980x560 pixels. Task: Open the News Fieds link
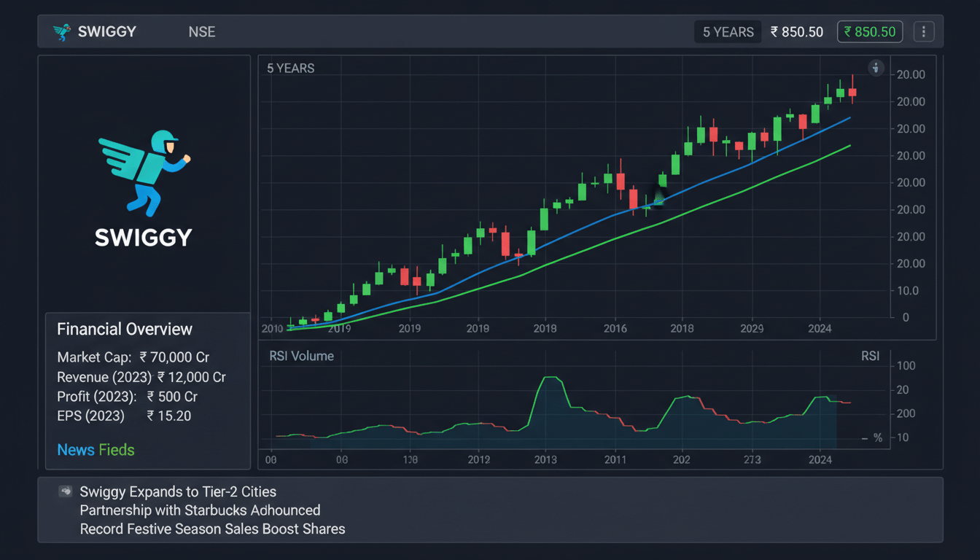96,450
